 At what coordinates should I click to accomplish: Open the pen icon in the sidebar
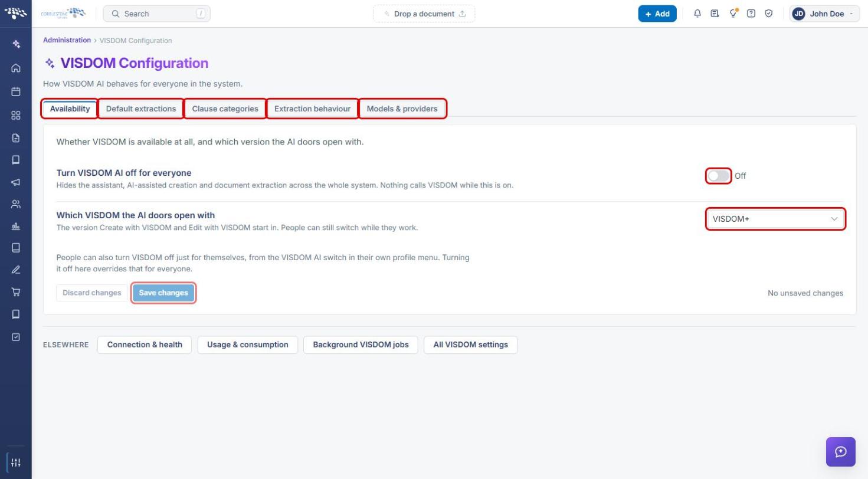[16, 270]
